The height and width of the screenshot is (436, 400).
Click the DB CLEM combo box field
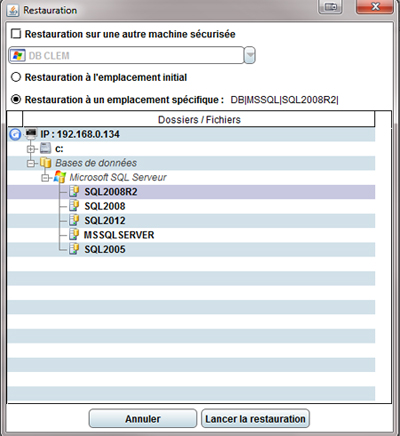click(x=126, y=55)
